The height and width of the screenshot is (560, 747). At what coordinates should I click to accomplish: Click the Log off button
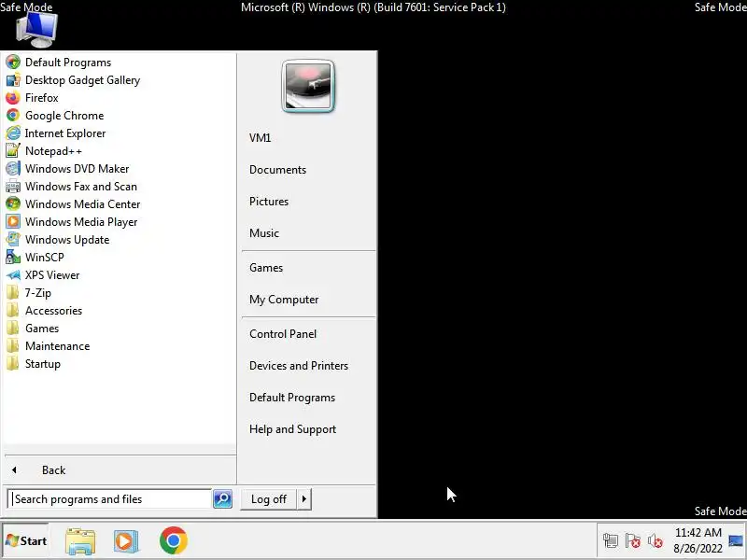coord(269,499)
